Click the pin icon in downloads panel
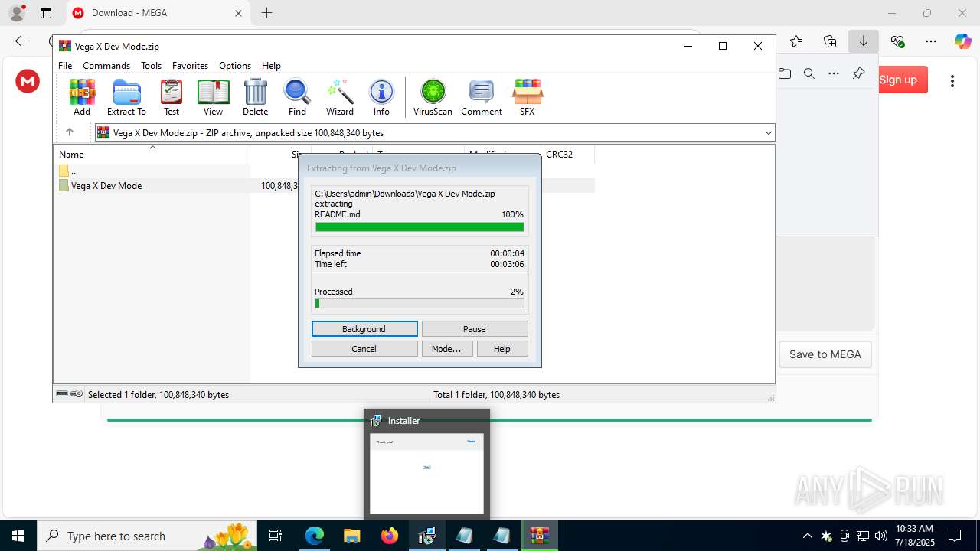 [858, 73]
